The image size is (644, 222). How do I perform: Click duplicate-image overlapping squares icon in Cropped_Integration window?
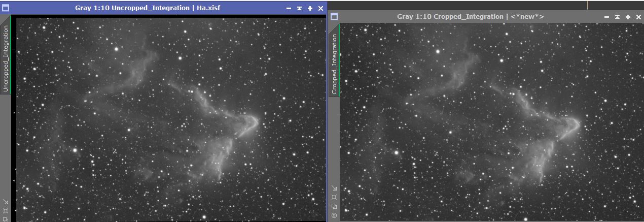[334, 206]
